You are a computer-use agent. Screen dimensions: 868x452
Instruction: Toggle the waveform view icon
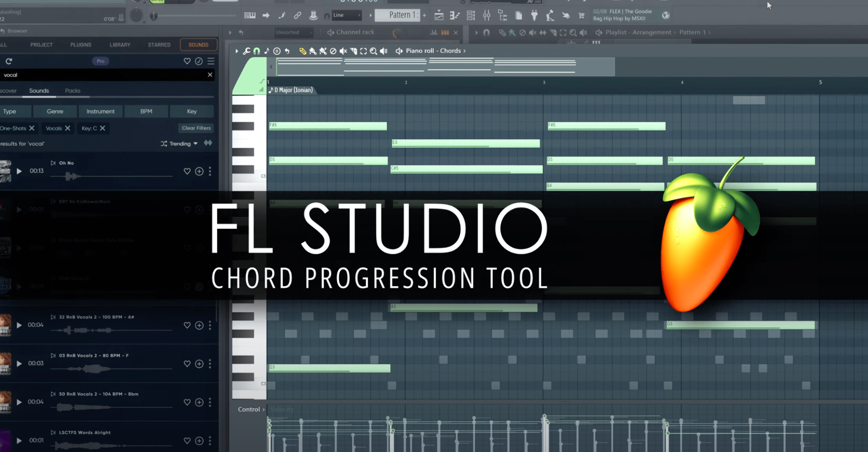point(208,143)
